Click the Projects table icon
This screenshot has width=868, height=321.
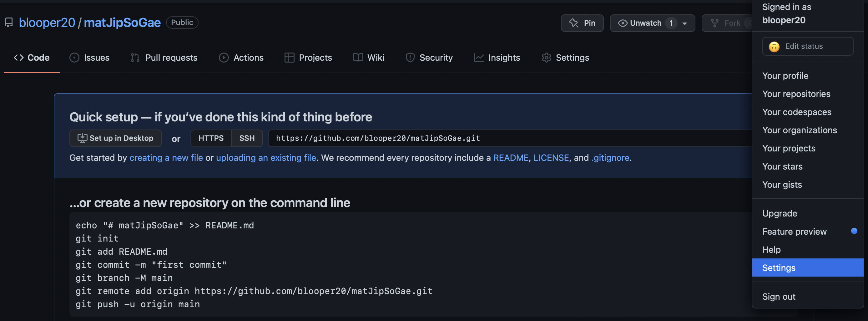(289, 58)
